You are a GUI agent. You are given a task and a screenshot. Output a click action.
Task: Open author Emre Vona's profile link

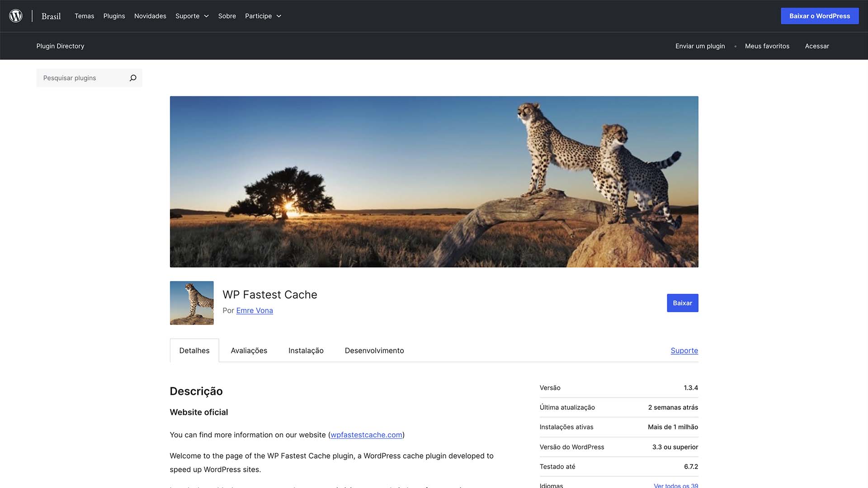pos(255,310)
